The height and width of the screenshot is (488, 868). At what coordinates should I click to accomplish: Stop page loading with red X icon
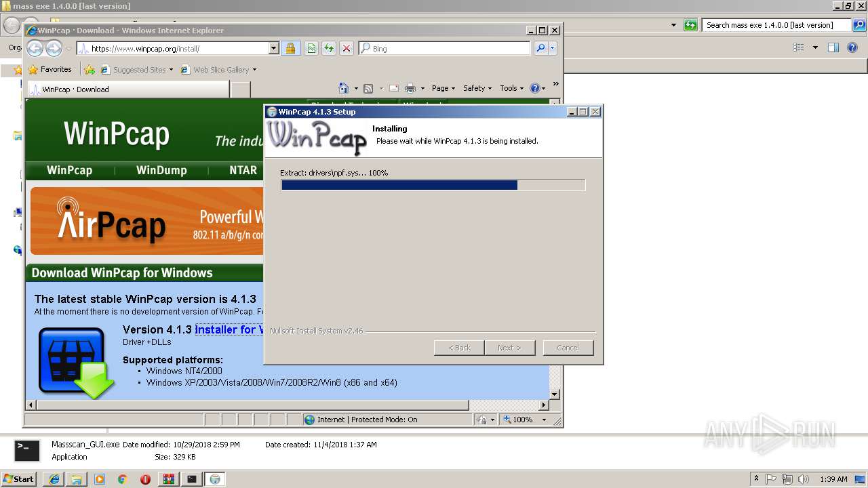coord(347,48)
